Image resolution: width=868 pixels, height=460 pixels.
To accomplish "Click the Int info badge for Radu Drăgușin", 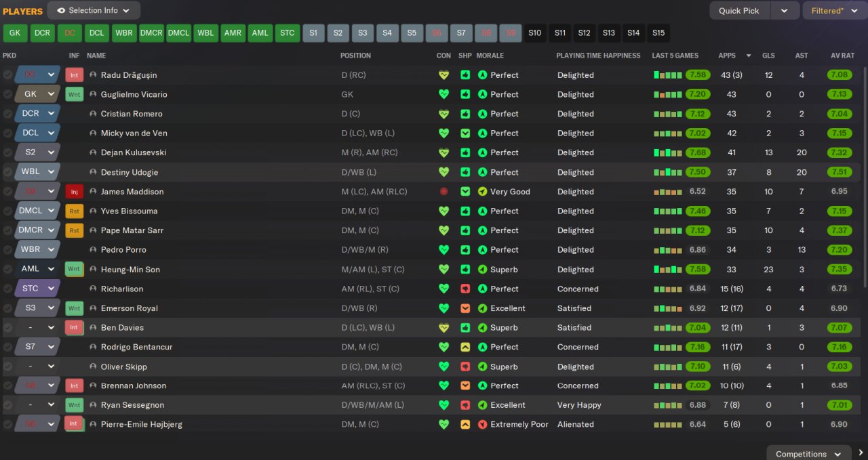I will (x=74, y=75).
